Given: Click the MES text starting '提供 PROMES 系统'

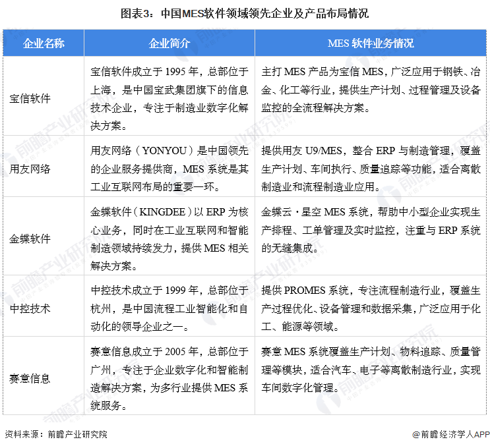Looking at the screenshot, I should 371,308.
